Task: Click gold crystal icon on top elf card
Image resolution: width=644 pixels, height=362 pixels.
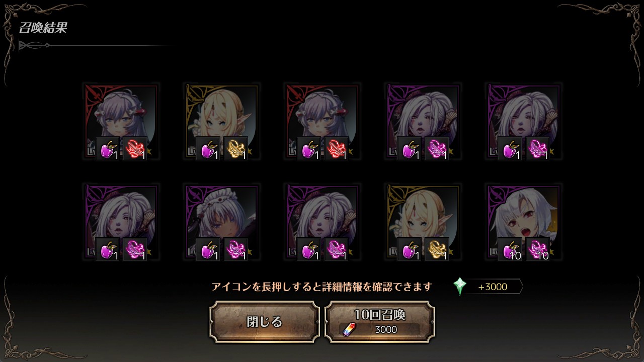Action: click(x=236, y=149)
